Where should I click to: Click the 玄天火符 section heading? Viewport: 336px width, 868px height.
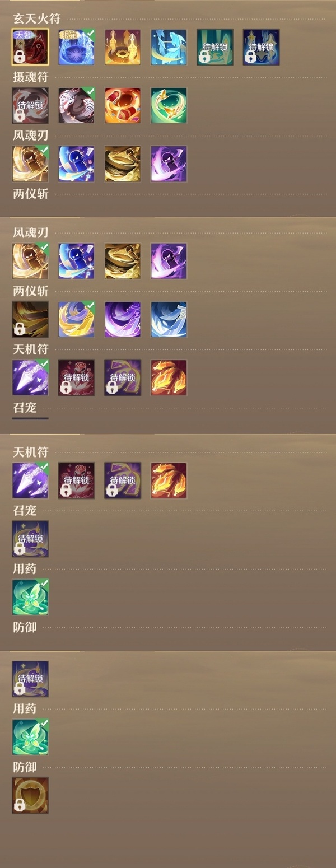[36, 19]
